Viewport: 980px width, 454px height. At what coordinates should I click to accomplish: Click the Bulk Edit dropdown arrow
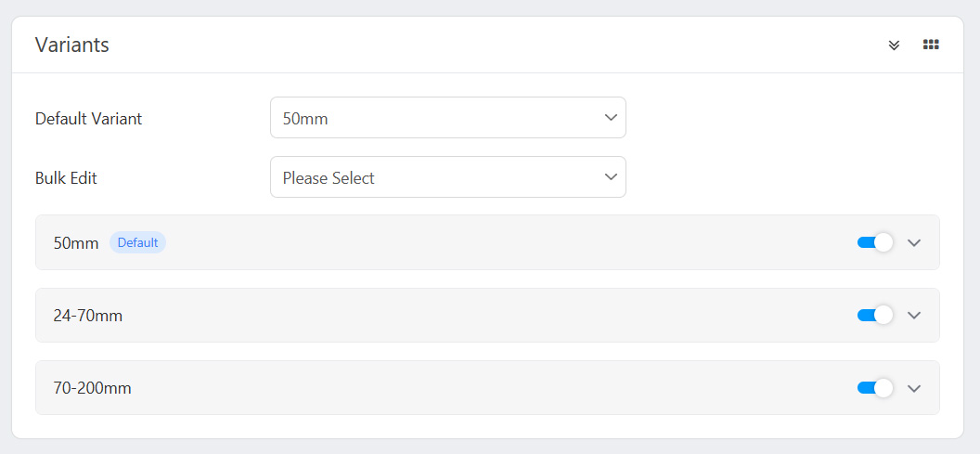click(x=611, y=176)
